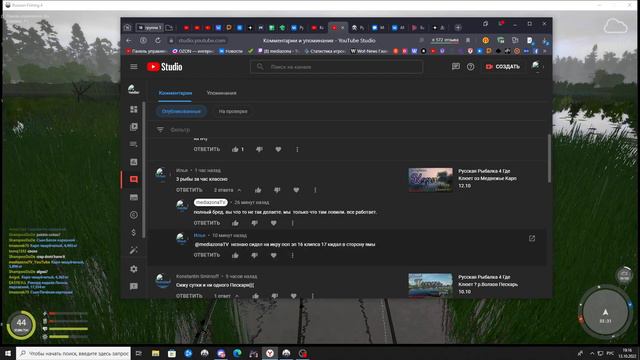Open the account avatar at top right
Viewport: 640px width, 360px height.
[x=537, y=66]
